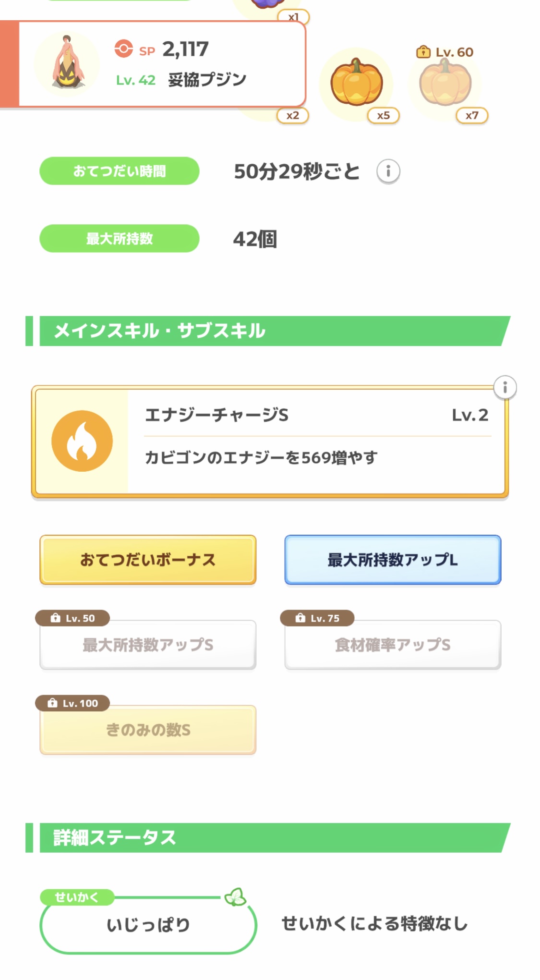Open the 最大所持数アップL sub skill
The height and width of the screenshot is (980, 540).
[x=393, y=560]
